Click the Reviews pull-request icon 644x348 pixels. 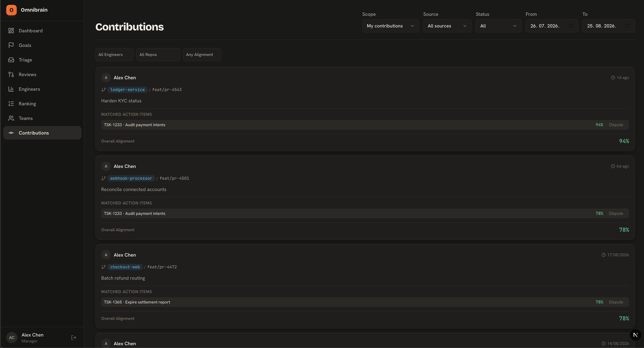11,74
